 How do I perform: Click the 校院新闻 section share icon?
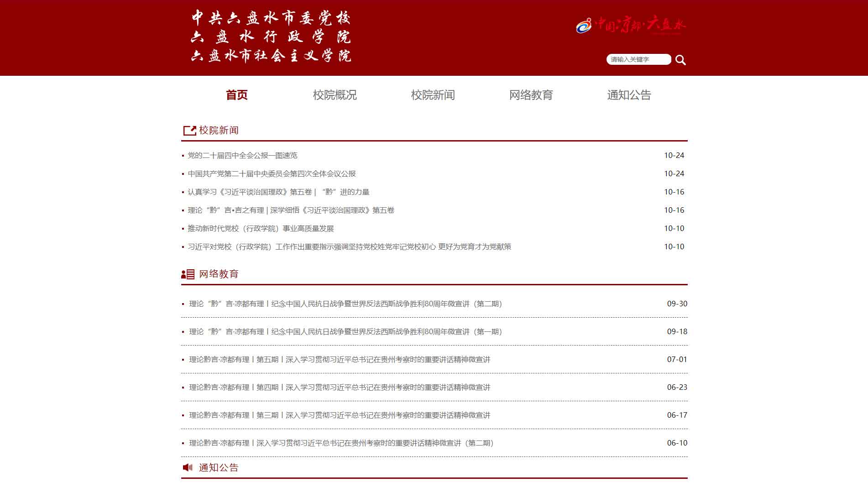tap(189, 131)
